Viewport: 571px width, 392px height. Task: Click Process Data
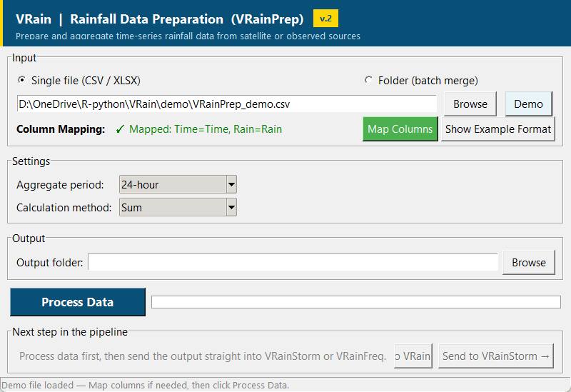pyautogui.click(x=78, y=302)
